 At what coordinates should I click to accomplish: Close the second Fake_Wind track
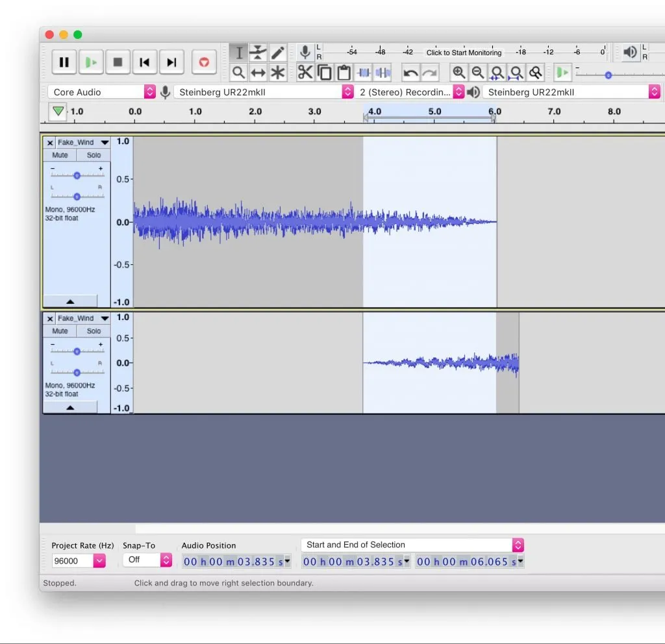(x=50, y=319)
